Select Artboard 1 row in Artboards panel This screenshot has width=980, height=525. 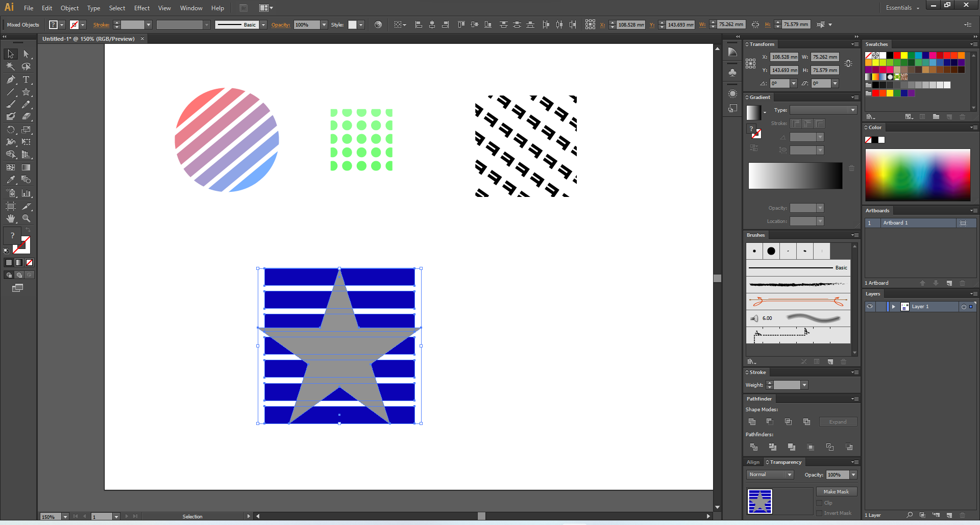tap(921, 223)
